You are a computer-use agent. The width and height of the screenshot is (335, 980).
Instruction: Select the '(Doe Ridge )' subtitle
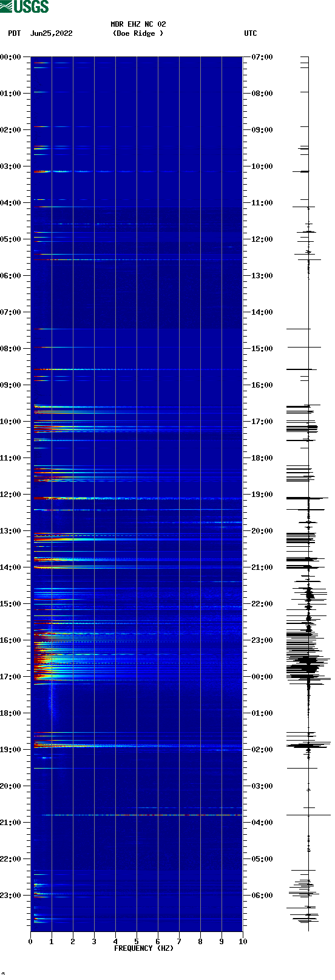[138, 33]
